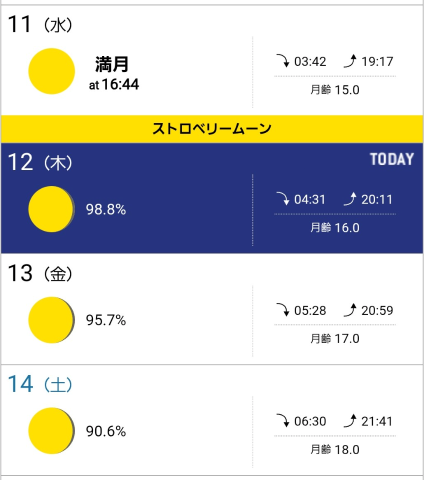
Task: Open the 13 (金) date heading
Action: (x=40, y=273)
